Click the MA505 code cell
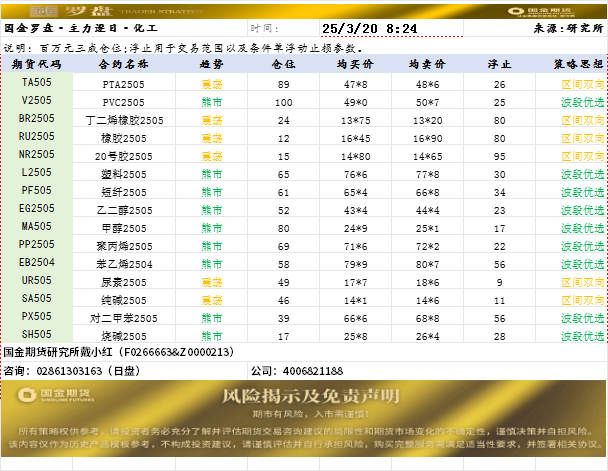 coord(37,226)
